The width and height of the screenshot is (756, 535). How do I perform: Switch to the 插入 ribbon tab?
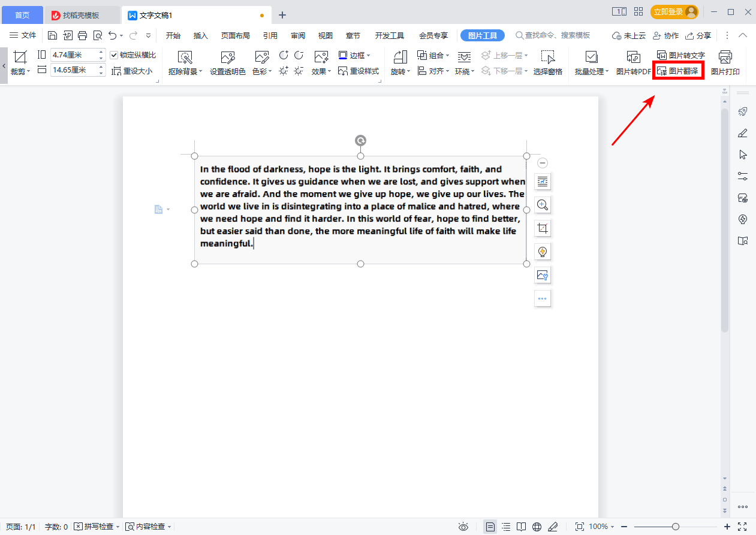(200, 35)
